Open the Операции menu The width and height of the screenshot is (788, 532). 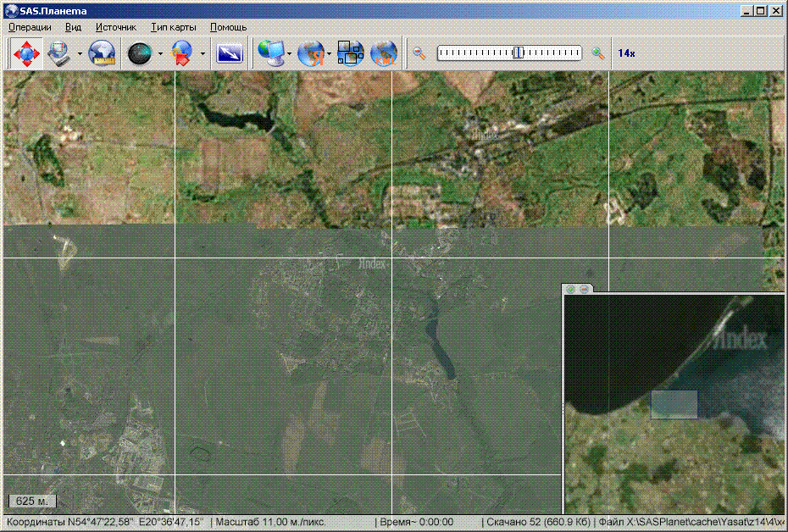click(x=30, y=27)
